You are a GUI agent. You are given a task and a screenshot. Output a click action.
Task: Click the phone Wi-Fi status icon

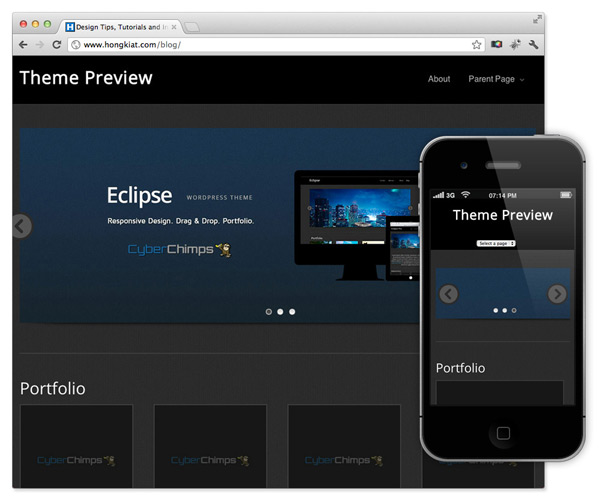pyautogui.click(x=465, y=195)
